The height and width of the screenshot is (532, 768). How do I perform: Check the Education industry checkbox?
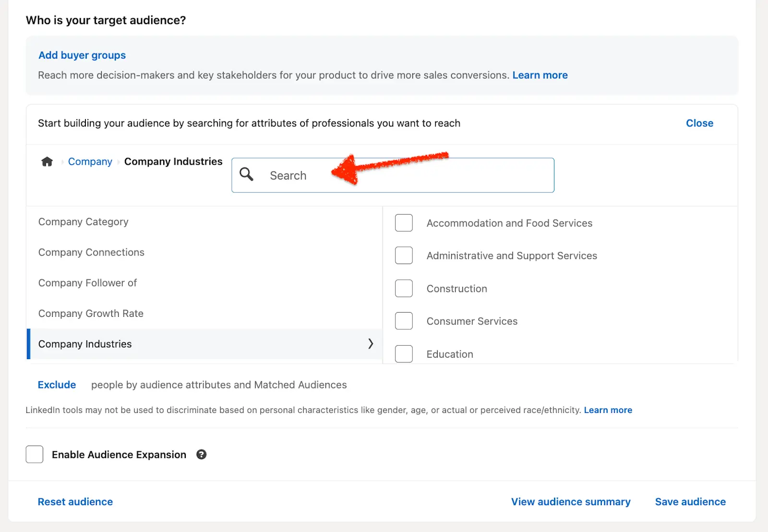pos(404,354)
